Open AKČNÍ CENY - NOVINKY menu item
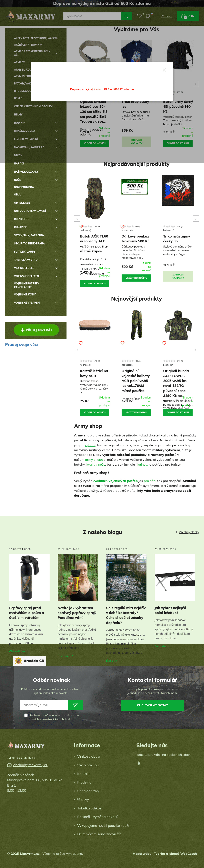 [28, 44]
